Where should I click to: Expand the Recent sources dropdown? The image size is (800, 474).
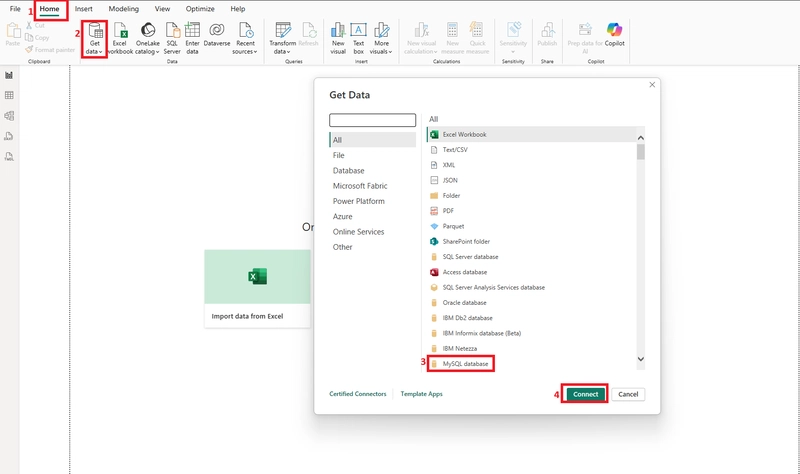[245, 36]
